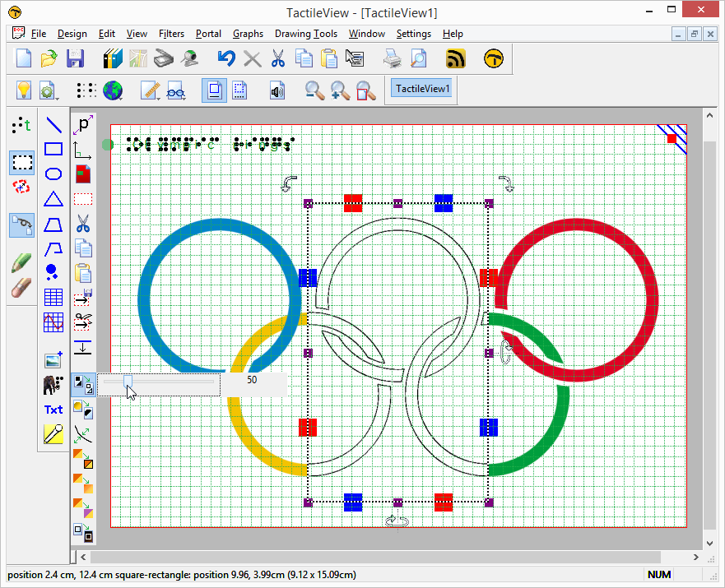
Task: Open the gear settings dropdown
Action: (49, 90)
